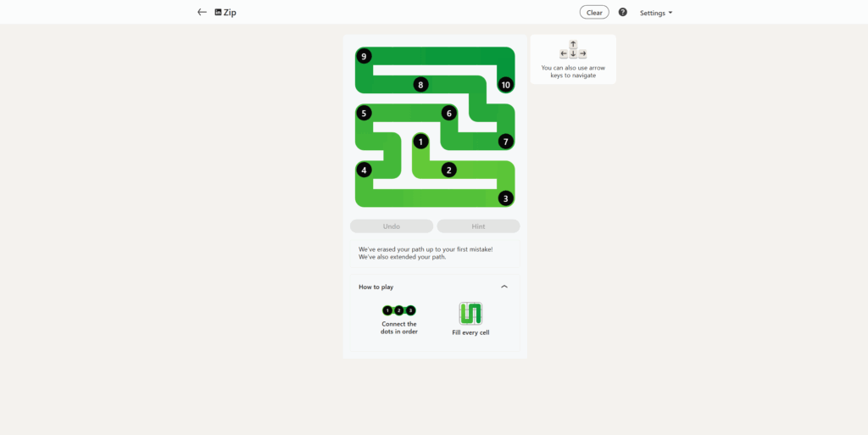
Task: Click numbered dot 3 on the grid
Action: 505,198
